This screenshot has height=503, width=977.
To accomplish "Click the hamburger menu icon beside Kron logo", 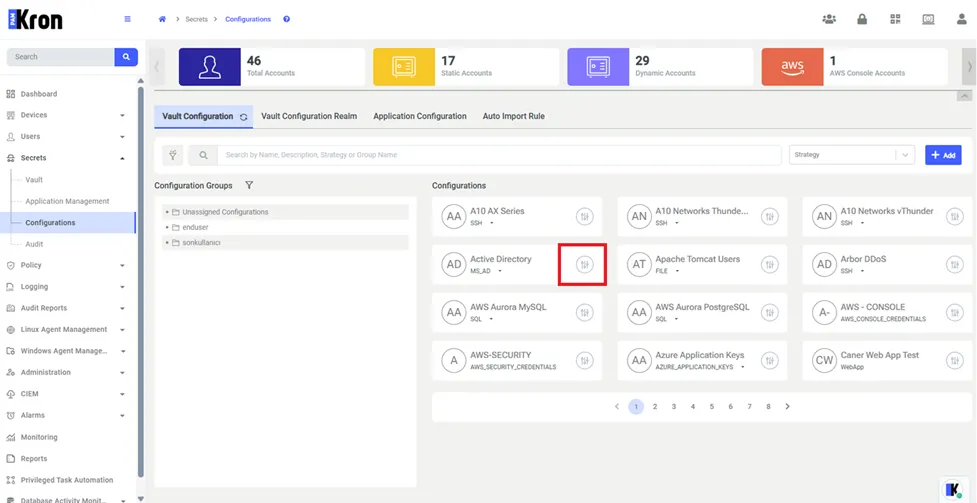I will [128, 19].
